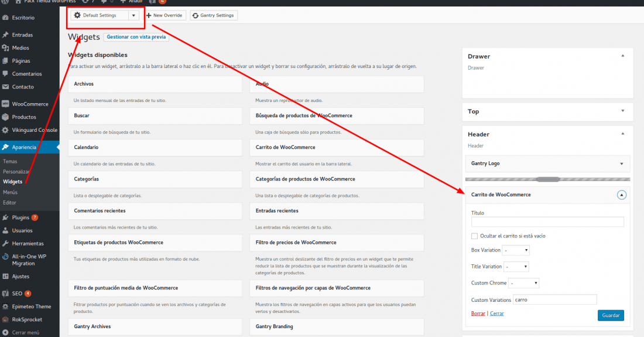Click the Plugins plug icon

pyautogui.click(x=5, y=217)
